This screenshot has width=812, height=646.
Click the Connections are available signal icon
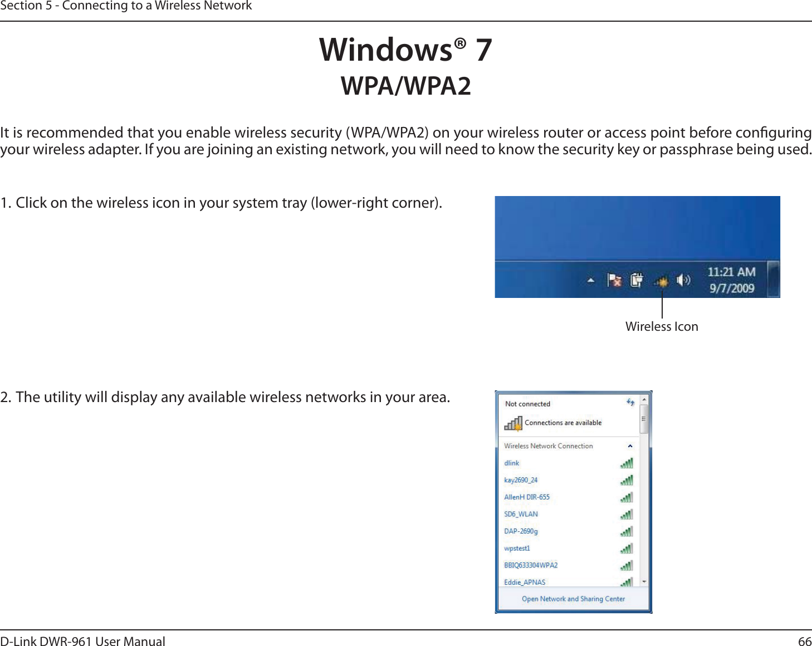tap(513, 424)
